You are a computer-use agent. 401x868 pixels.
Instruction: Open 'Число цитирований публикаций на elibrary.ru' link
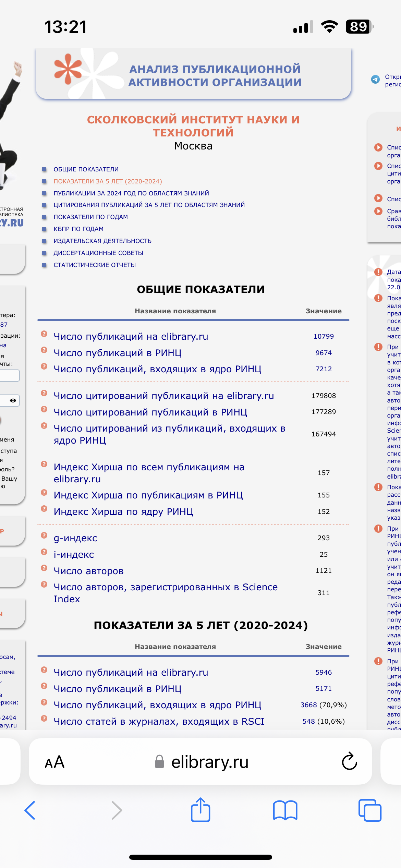pyautogui.click(x=164, y=396)
